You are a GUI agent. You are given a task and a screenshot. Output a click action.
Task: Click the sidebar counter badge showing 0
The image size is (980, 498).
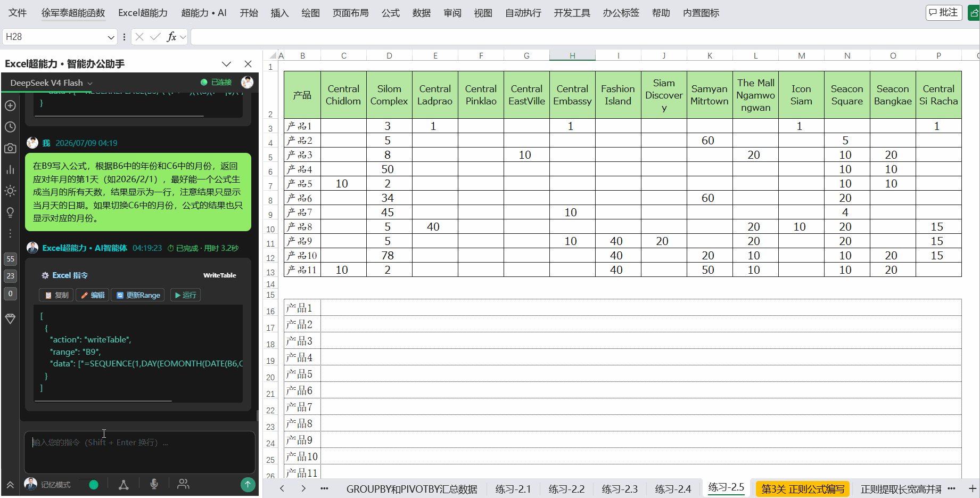10,293
